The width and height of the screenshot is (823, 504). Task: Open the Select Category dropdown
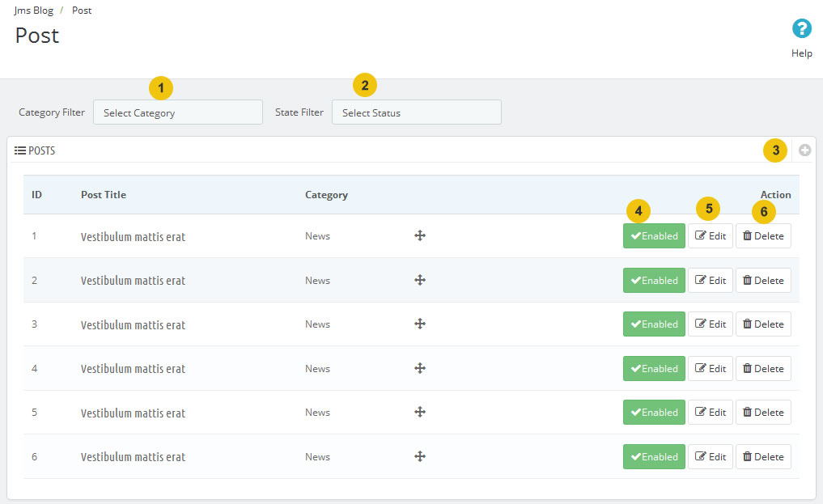[178, 112]
